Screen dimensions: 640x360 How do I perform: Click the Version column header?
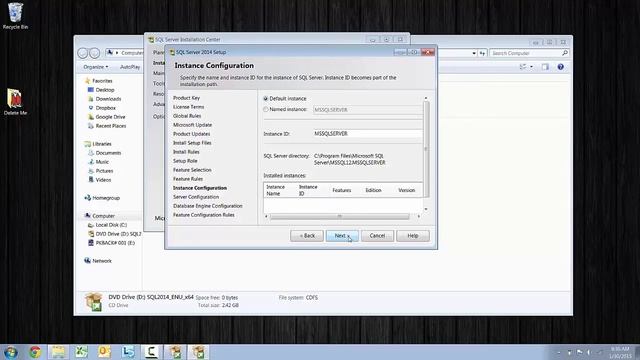[407, 190]
